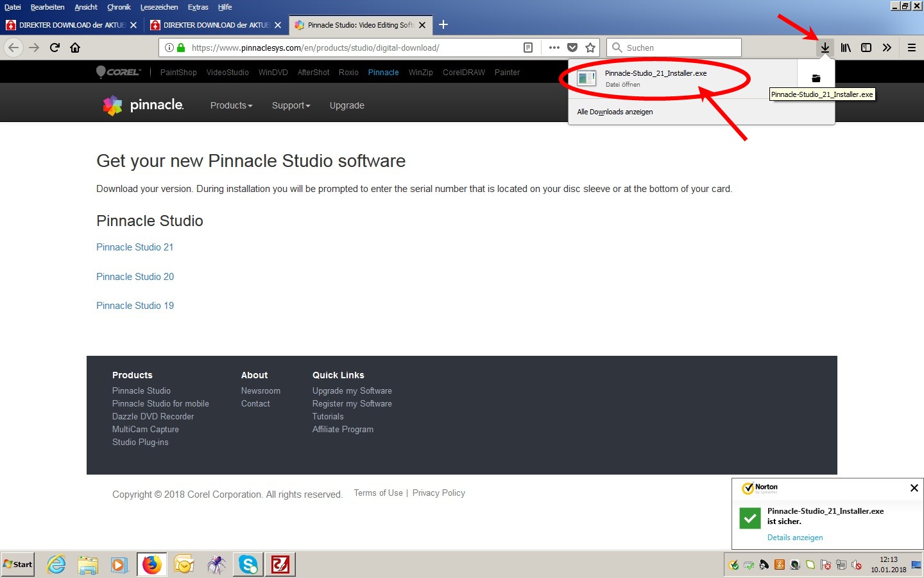The image size is (924, 578).
Task: Go back with the browser back arrow
Action: (13, 48)
